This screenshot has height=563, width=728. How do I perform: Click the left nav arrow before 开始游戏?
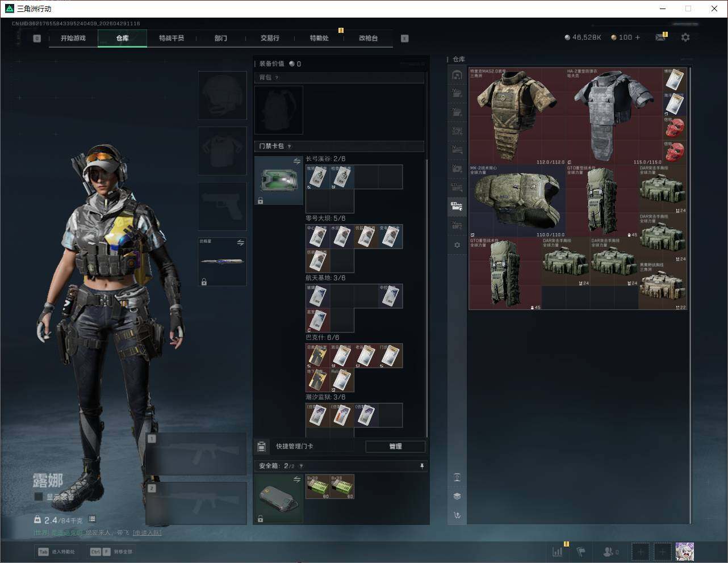(x=37, y=39)
